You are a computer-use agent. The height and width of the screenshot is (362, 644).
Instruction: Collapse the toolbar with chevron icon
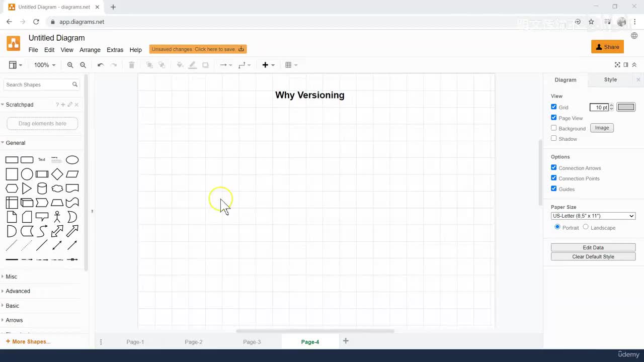(634, 65)
